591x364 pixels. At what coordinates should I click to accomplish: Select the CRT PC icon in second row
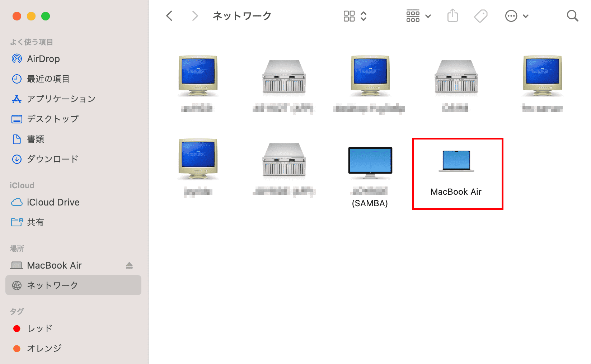(198, 159)
